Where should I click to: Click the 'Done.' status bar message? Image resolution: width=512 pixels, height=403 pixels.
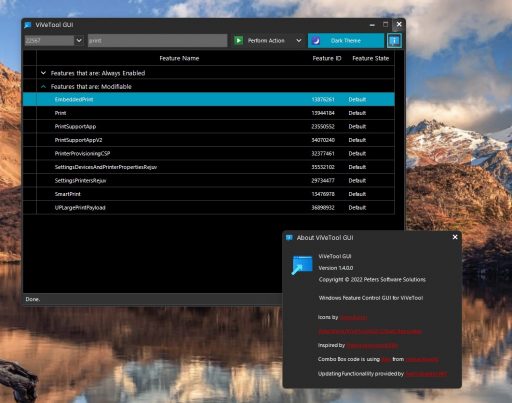pyautogui.click(x=33, y=299)
